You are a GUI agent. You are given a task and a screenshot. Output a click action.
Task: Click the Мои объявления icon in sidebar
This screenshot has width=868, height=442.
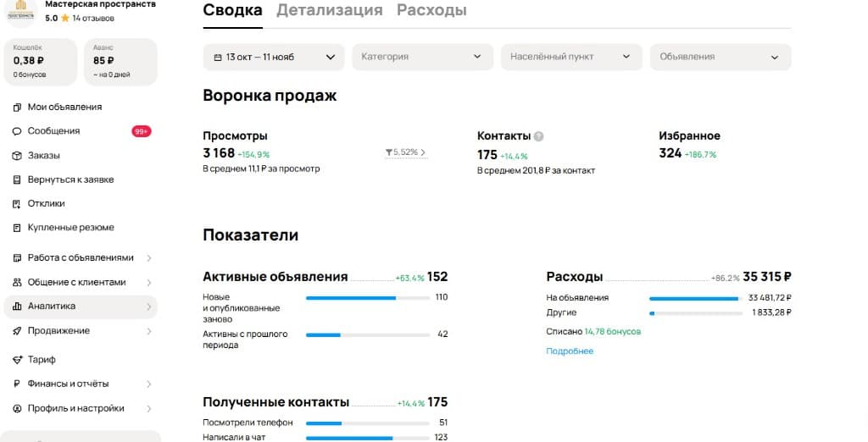click(17, 108)
